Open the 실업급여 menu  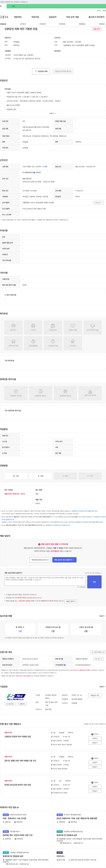52,17
